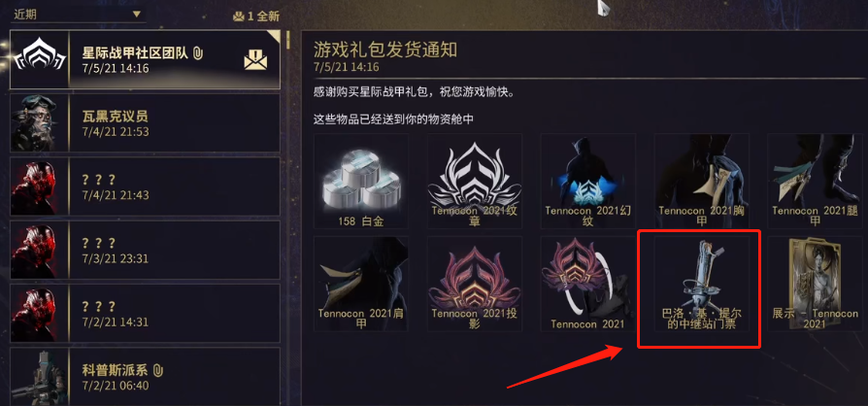Click the Warframe lotus logo avatar
Screen dimensions: 868x406
[39, 60]
